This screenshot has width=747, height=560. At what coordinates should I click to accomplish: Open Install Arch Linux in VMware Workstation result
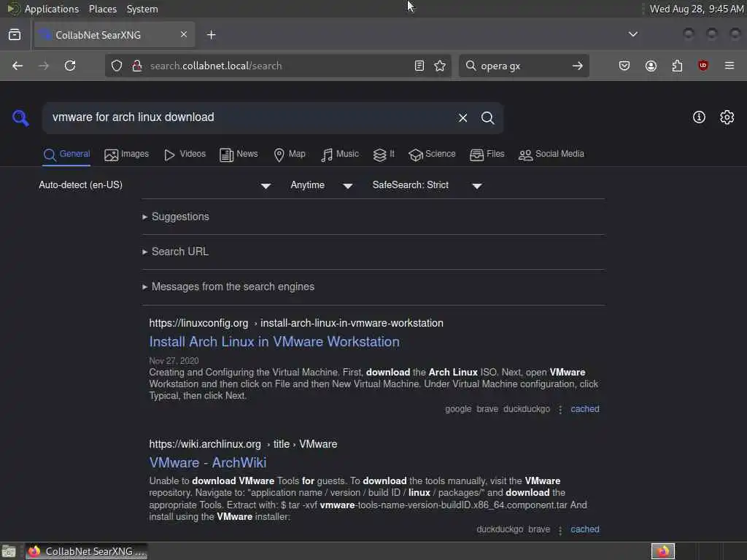click(274, 342)
